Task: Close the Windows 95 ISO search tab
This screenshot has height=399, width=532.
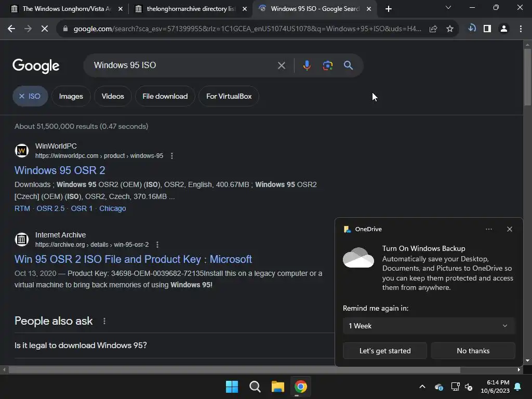Action: tap(369, 9)
